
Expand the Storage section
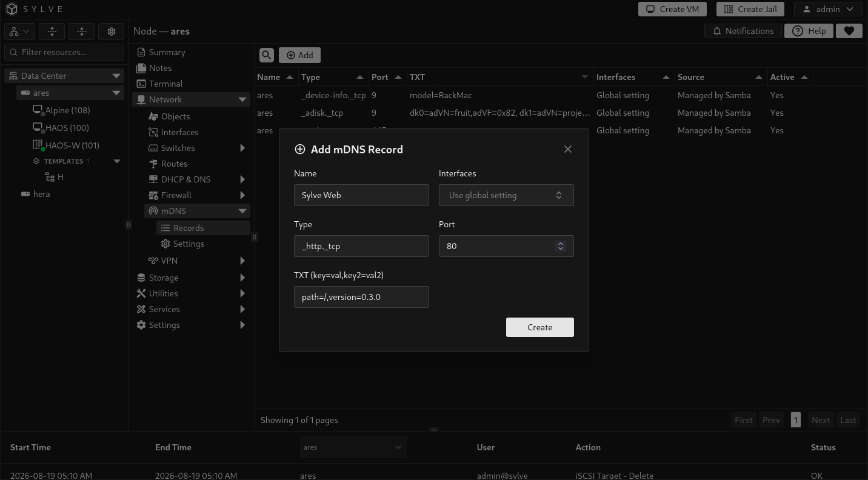pyautogui.click(x=242, y=278)
